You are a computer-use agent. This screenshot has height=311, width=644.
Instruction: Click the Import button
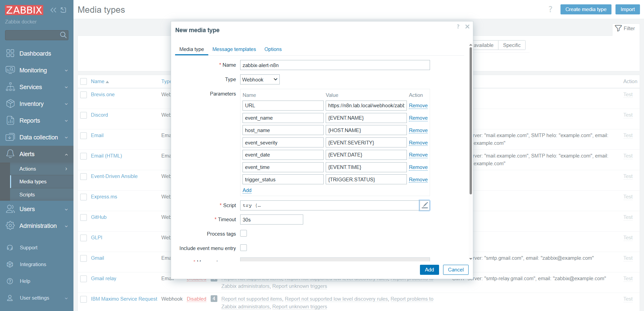[628, 9]
